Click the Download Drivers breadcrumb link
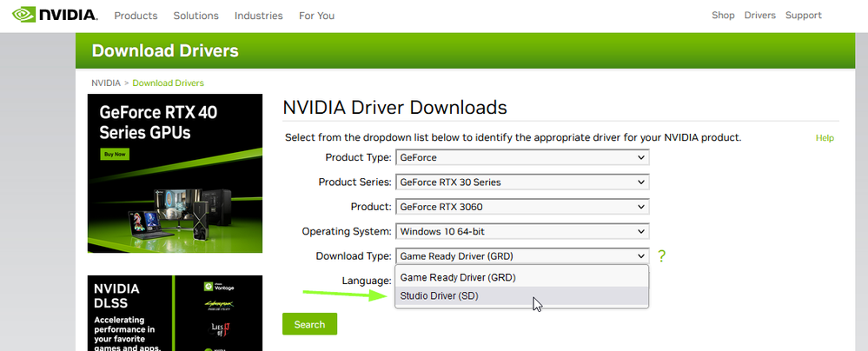The image size is (868, 351). click(x=168, y=83)
